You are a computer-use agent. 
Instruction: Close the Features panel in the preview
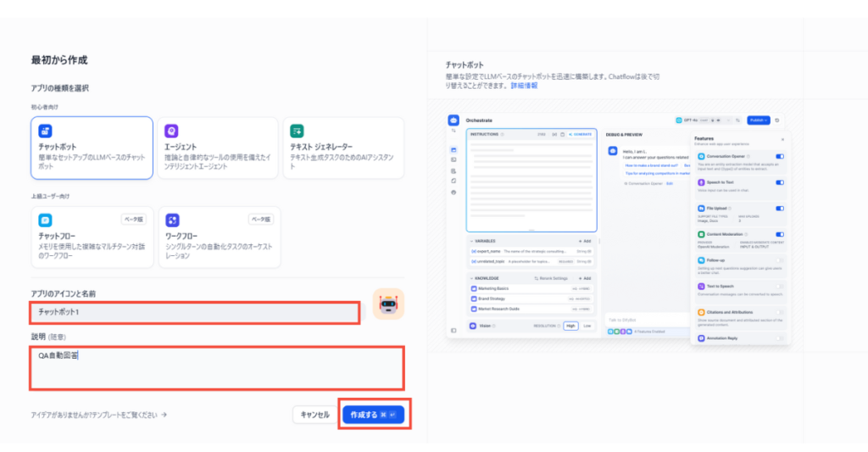coord(782,140)
